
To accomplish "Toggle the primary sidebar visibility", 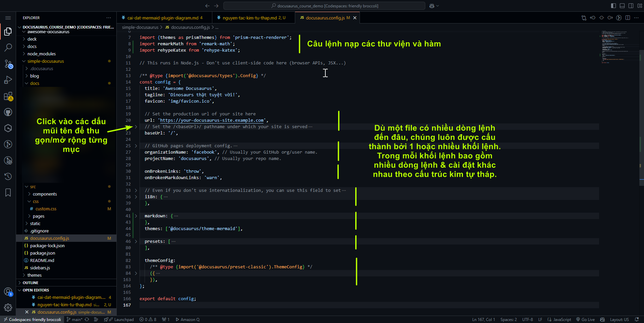I will [613, 6].
